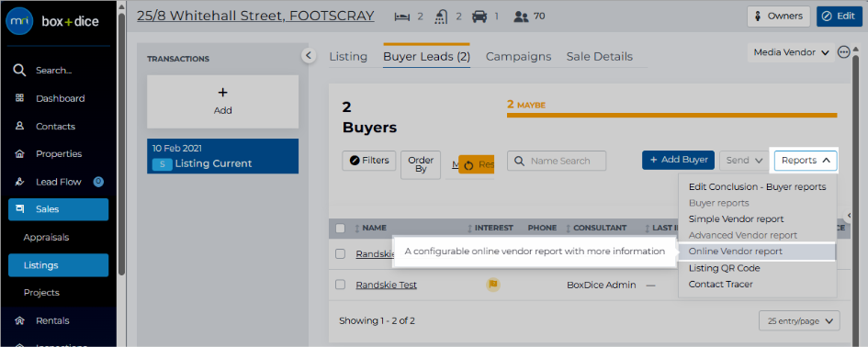Click the bathrooms shower icon
The image size is (868, 347).
point(441,17)
